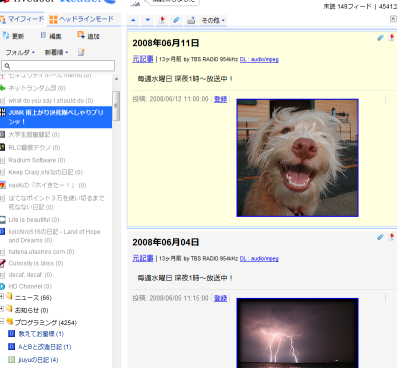The image size is (397, 368).
Task: Switch to the マイフィード tab
Action: point(22,19)
